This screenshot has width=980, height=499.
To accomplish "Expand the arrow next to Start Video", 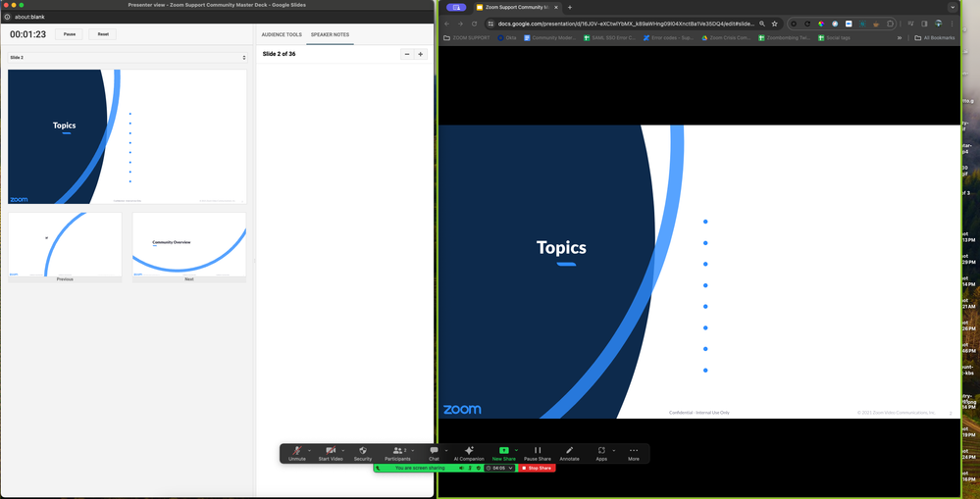I will point(343,450).
